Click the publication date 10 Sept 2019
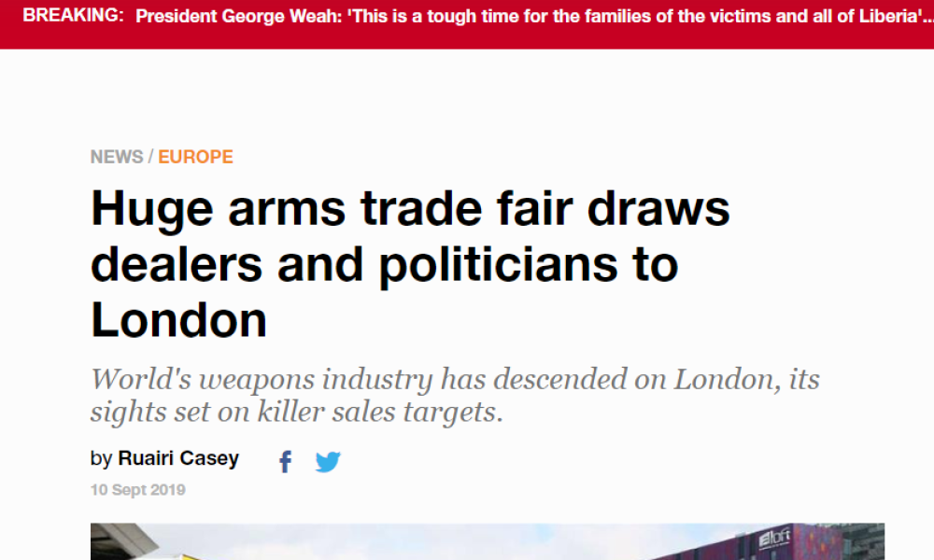Viewport: 934px width, 560px height. tap(137, 490)
